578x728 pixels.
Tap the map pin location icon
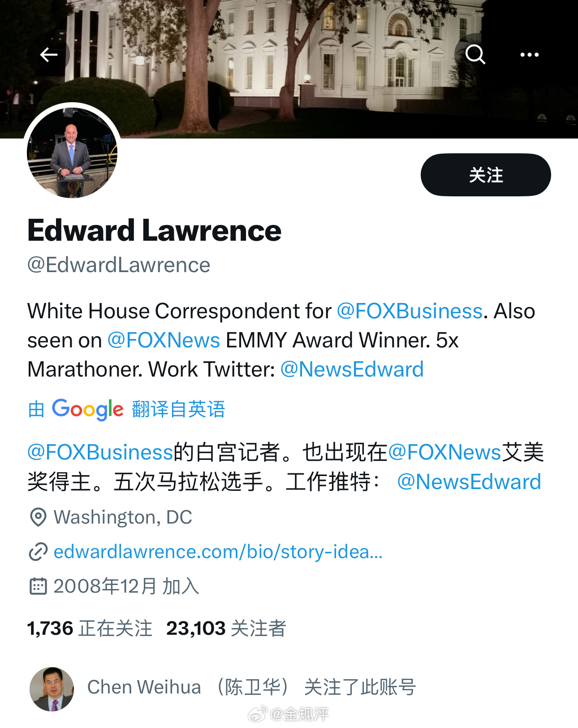(x=38, y=517)
